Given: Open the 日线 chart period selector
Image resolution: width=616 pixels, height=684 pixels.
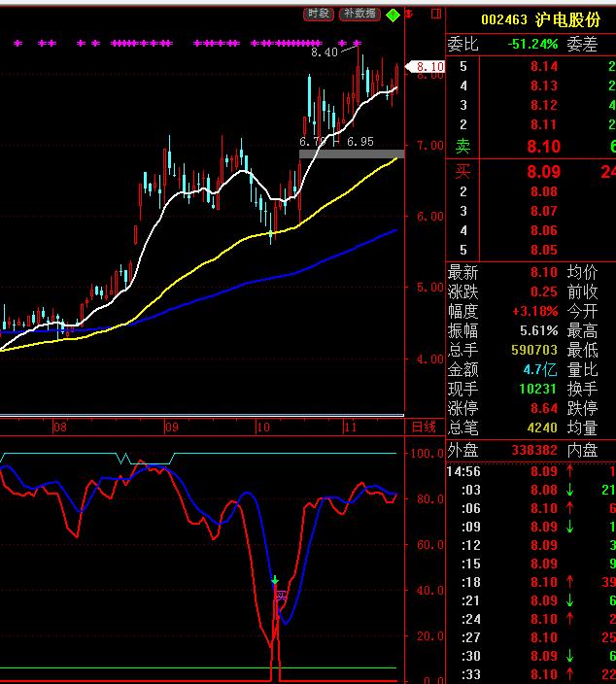Looking at the screenshot, I should [424, 427].
